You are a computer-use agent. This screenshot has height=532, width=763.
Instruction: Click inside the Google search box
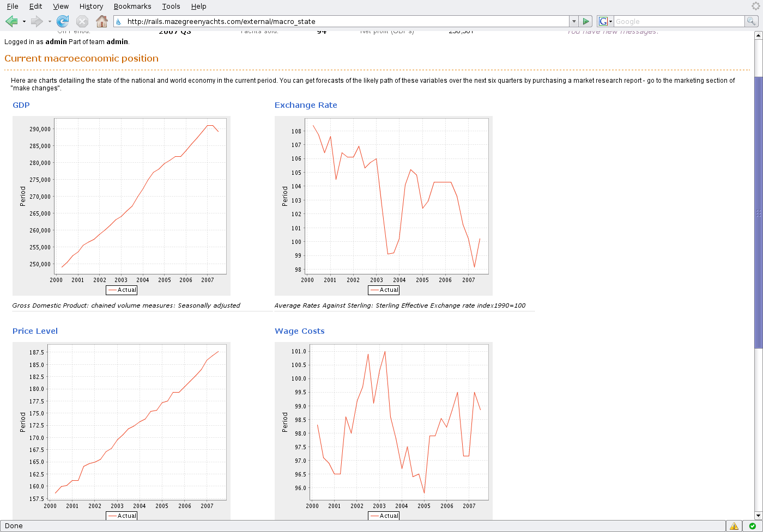[679, 22]
